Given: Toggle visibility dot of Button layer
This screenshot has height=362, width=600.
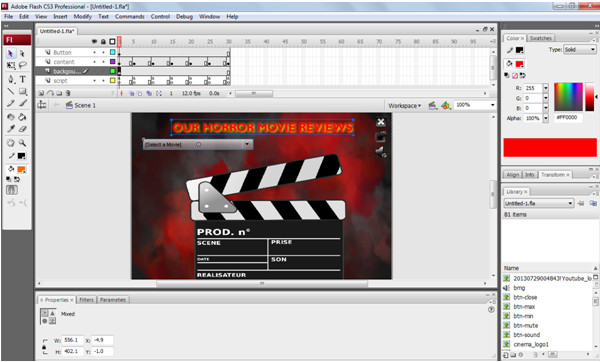Looking at the screenshot, I should tap(95, 52).
